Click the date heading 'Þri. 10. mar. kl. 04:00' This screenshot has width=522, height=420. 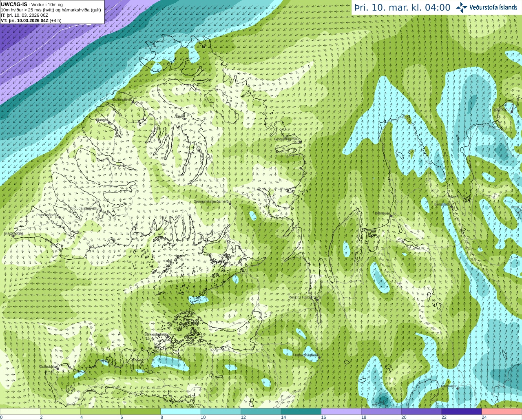pyautogui.click(x=402, y=8)
